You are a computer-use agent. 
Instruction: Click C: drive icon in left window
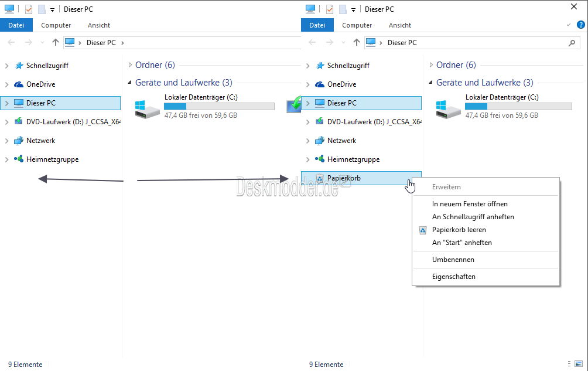click(x=148, y=109)
